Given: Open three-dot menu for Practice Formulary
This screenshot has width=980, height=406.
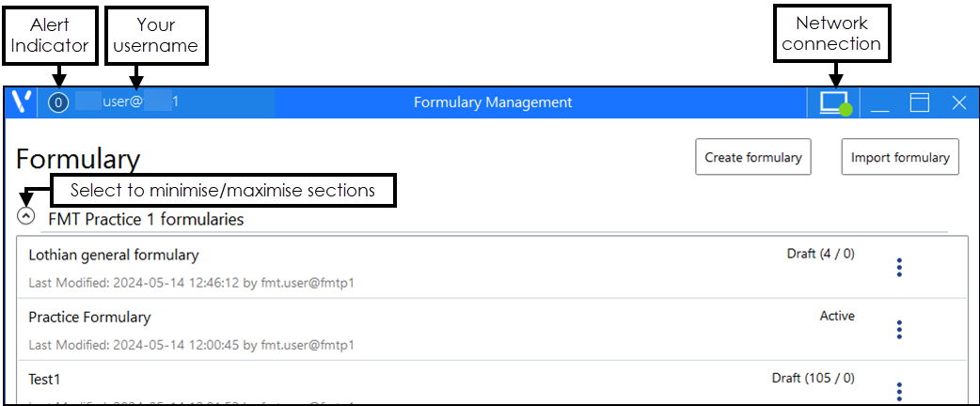Looking at the screenshot, I should pyautogui.click(x=899, y=330).
